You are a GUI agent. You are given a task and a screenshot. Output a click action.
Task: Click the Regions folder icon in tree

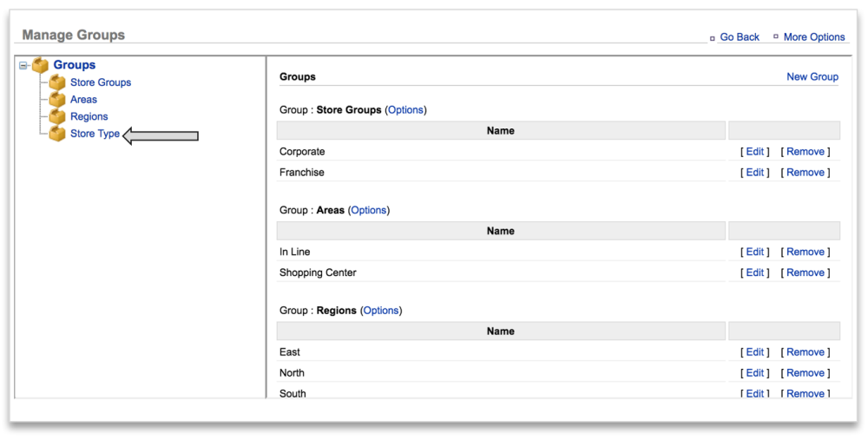(x=57, y=116)
